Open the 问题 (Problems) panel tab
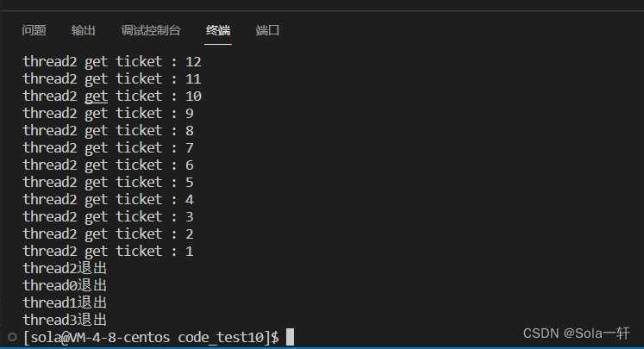Screen dimensions: 644x349 pos(34,30)
